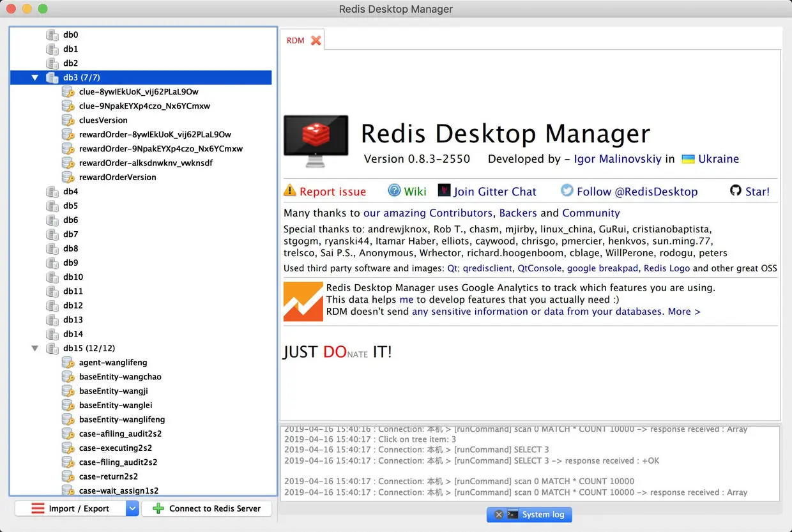Click the question mark Wiki icon
The height and width of the screenshot is (532, 792).
click(x=394, y=190)
